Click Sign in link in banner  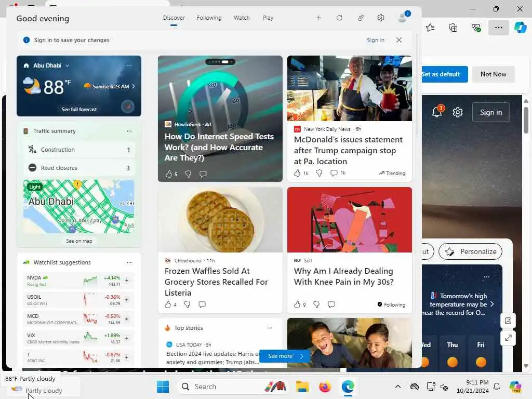tap(376, 40)
